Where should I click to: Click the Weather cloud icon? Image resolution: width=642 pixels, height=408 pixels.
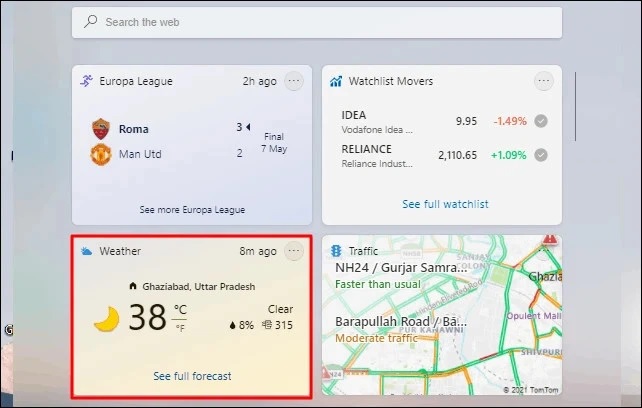coord(86,251)
